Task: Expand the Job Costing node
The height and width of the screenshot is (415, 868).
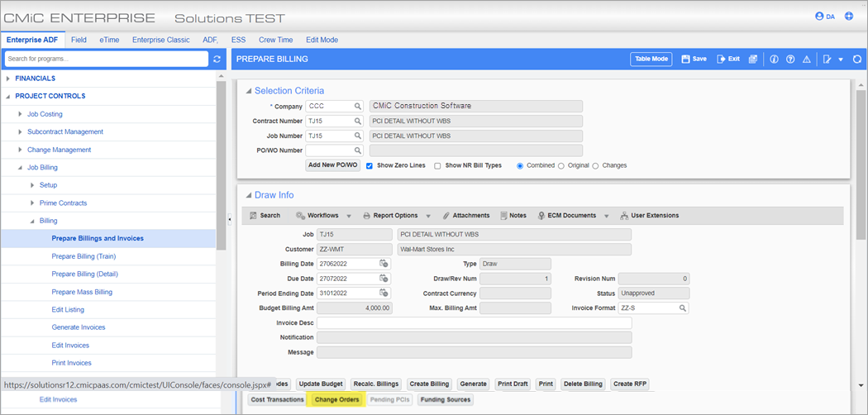Action: click(21, 114)
